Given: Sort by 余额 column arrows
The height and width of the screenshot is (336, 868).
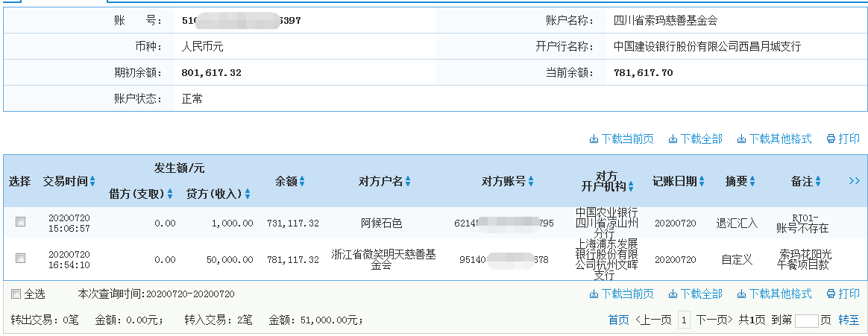Looking at the screenshot, I should point(302,181).
